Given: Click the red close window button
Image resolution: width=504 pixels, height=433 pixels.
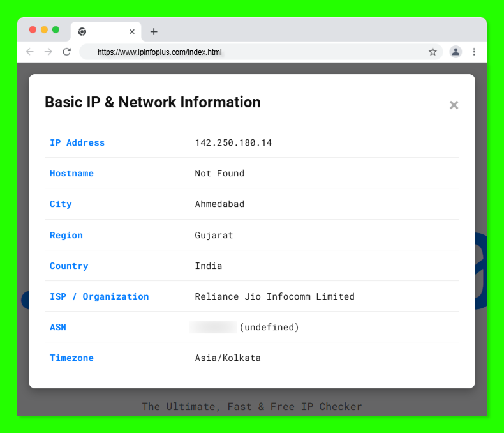Looking at the screenshot, I should click(x=33, y=29).
